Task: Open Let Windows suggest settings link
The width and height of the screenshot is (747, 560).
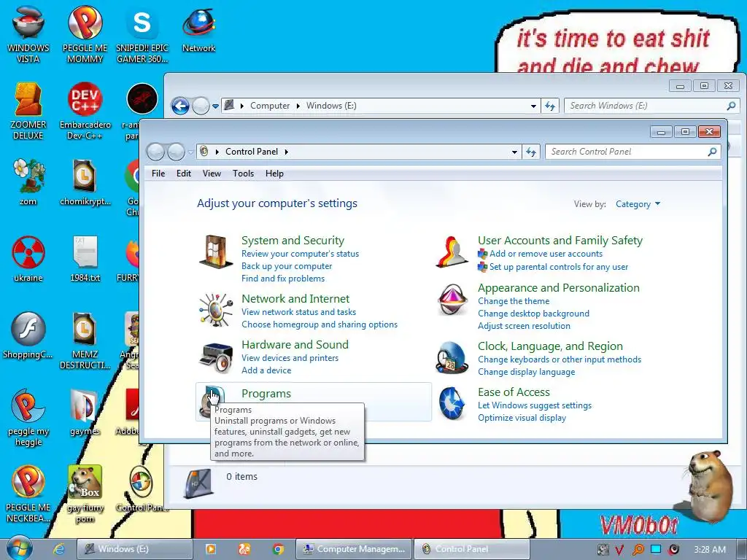Action: point(535,405)
